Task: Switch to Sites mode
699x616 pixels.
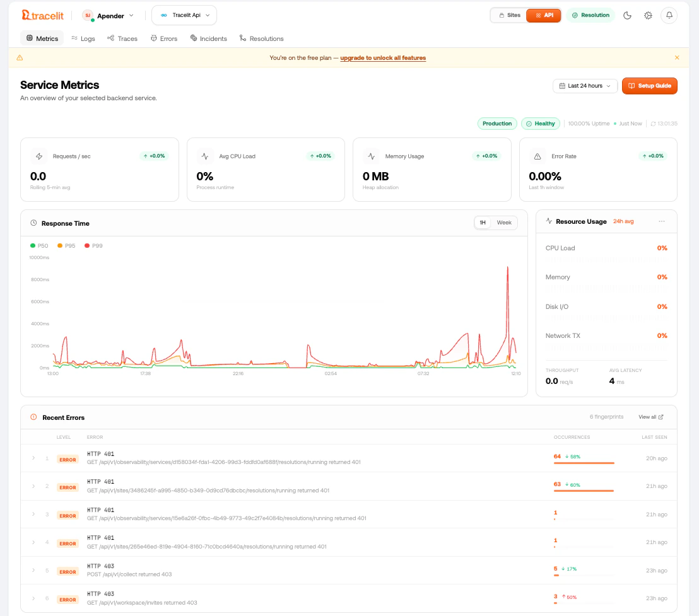Action: tap(509, 15)
